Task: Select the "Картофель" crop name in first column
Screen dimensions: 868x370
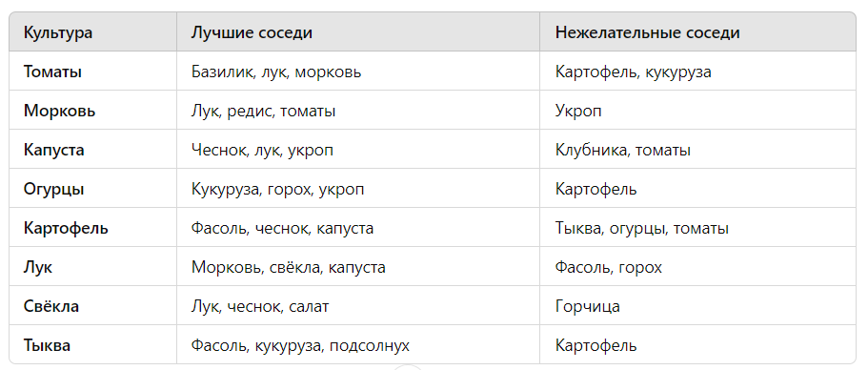Action: point(66,228)
